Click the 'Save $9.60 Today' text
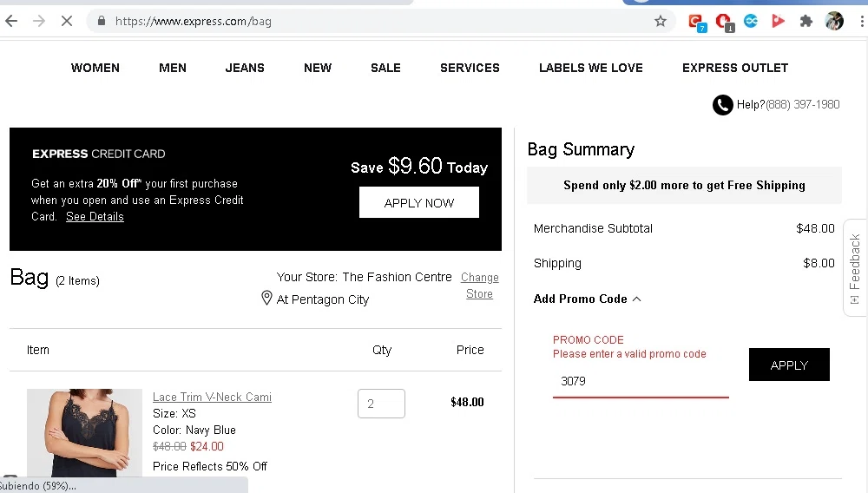This screenshot has width=868, height=493. 419,166
